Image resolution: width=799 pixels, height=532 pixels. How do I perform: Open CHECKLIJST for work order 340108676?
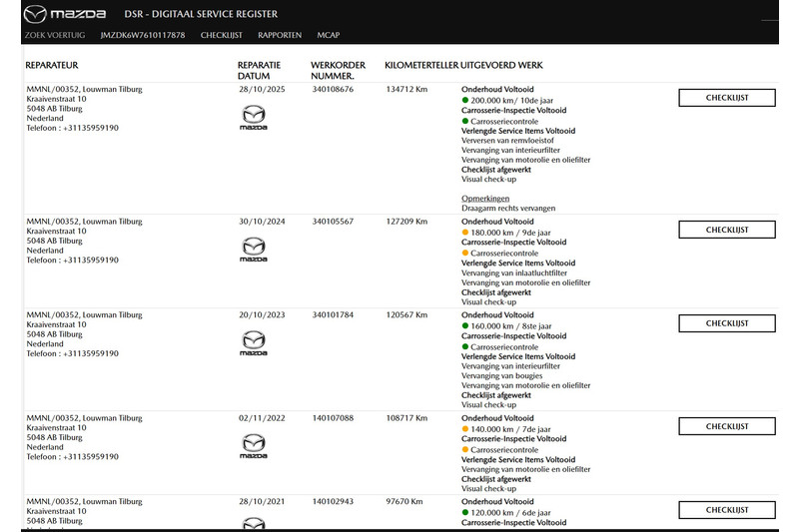click(x=727, y=98)
